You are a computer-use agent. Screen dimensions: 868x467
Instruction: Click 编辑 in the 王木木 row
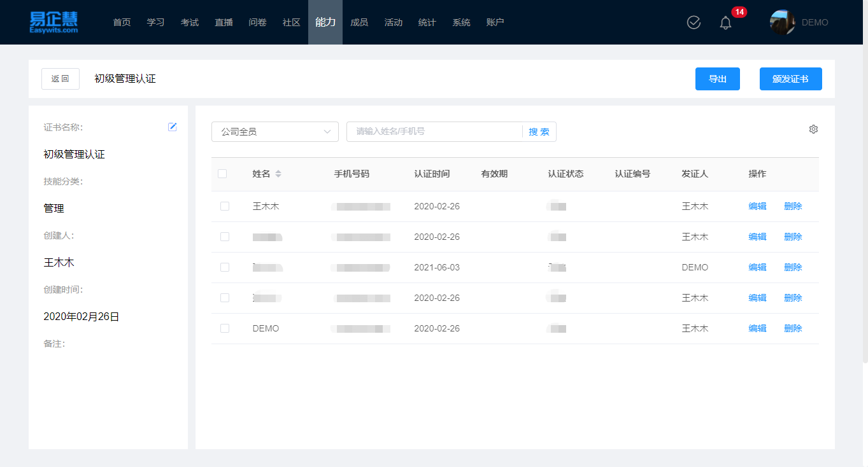coord(757,206)
